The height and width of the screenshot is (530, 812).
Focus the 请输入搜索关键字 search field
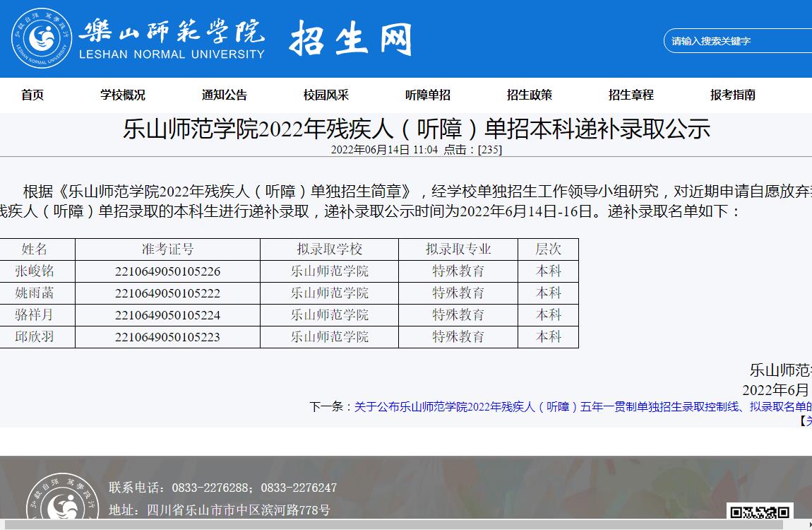coord(738,41)
